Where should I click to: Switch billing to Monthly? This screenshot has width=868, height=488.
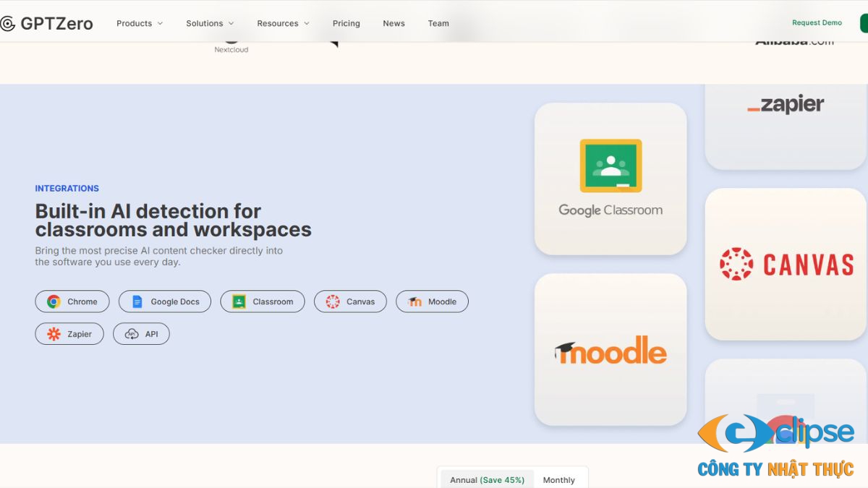point(558,479)
